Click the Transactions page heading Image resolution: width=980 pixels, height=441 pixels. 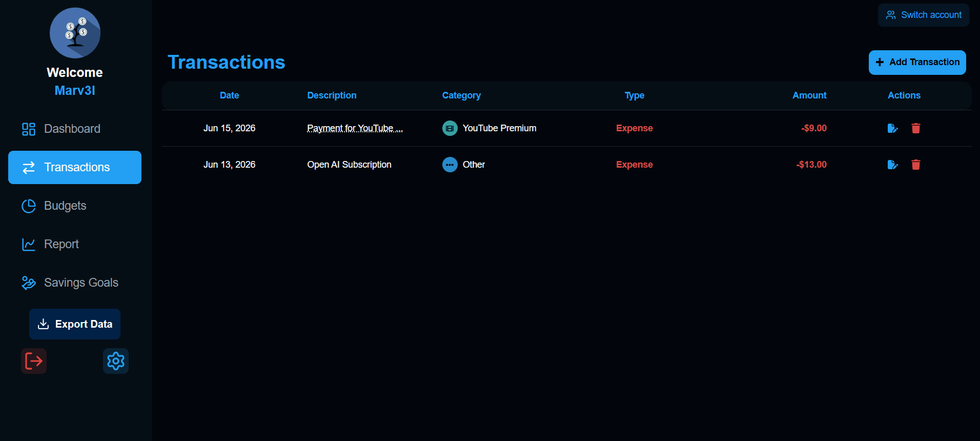coord(227,62)
